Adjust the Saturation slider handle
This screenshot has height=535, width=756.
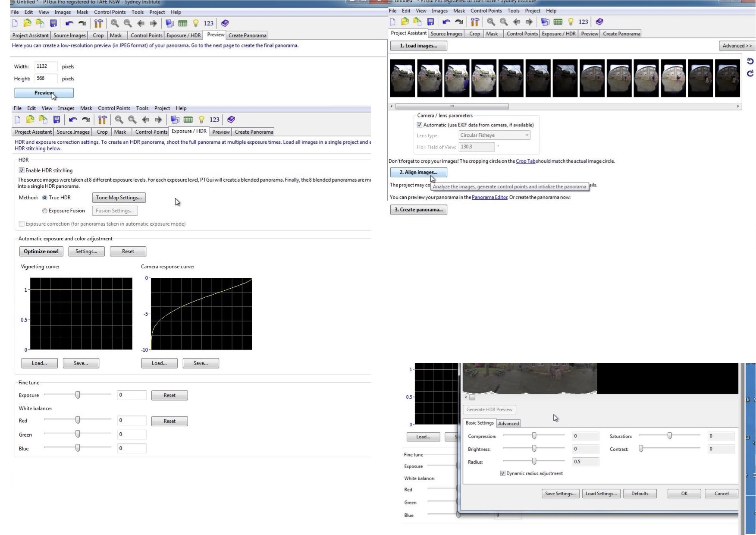click(x=669, y=436)
